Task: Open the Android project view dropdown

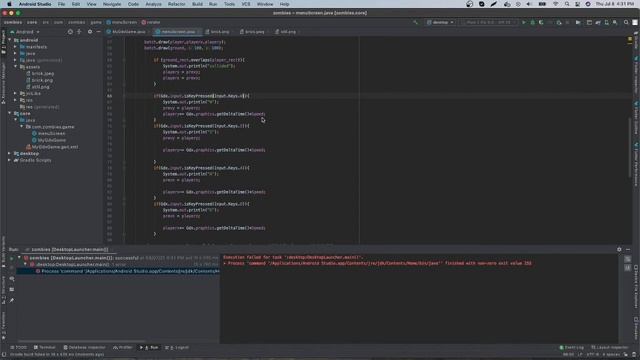Action: pyautogui.click(x=25, y=32)
